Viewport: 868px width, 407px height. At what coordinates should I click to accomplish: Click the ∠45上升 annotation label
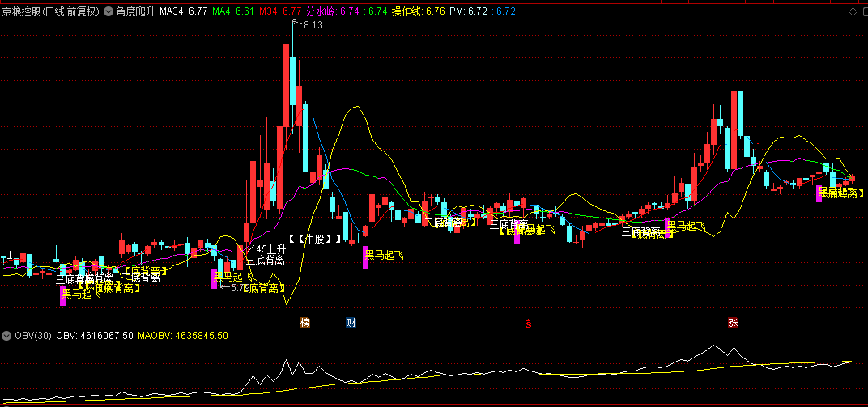266,249
